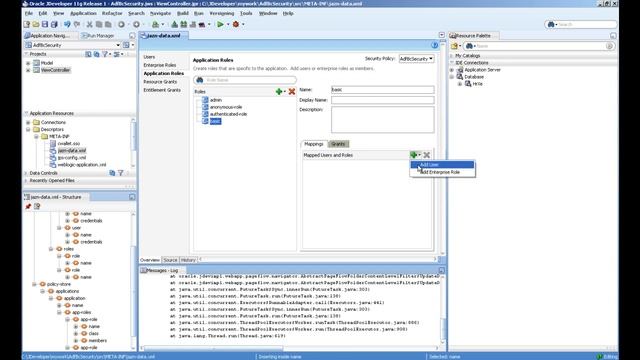Switch to the Run Manager tab

(x=98, y=36)
